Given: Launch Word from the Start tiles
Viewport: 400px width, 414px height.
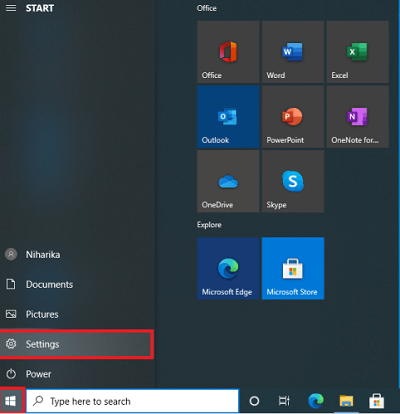Looking at the screenshot, I should (293, 52).
